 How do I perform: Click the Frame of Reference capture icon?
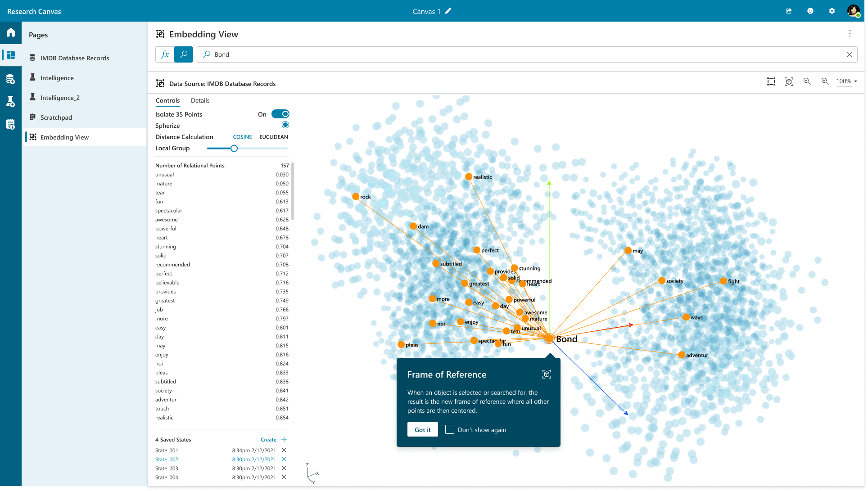click(x=547, y=374)
